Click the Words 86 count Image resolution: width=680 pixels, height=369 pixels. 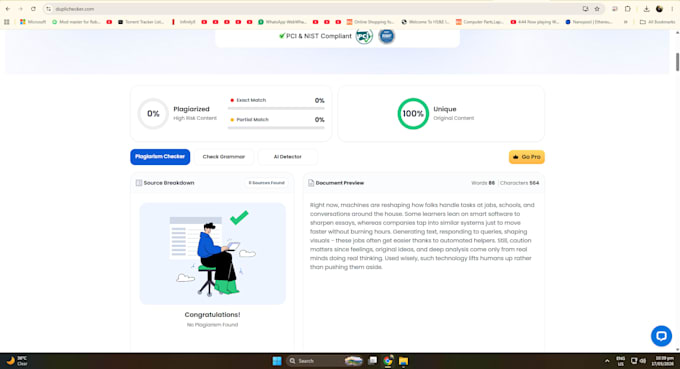[483, 183]
